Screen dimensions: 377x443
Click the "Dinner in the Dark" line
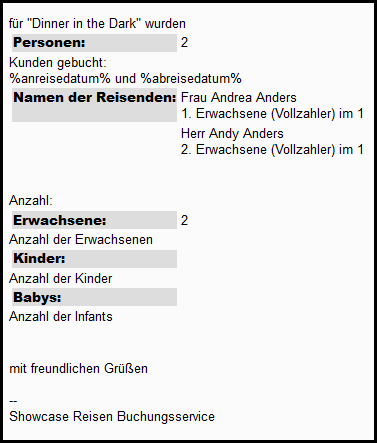pyautogui.click(x=97, y=24)
